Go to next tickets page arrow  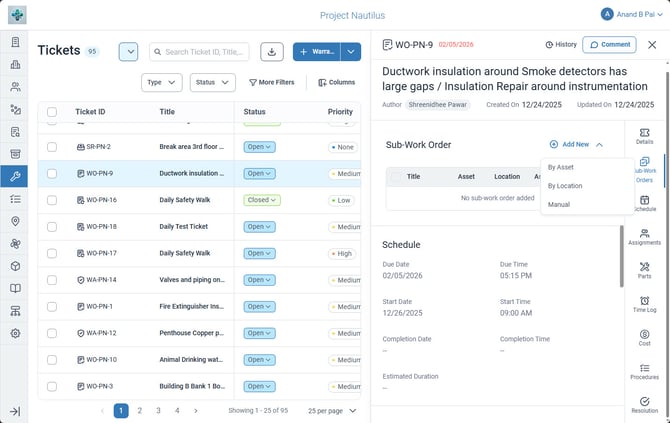[196, 411]
